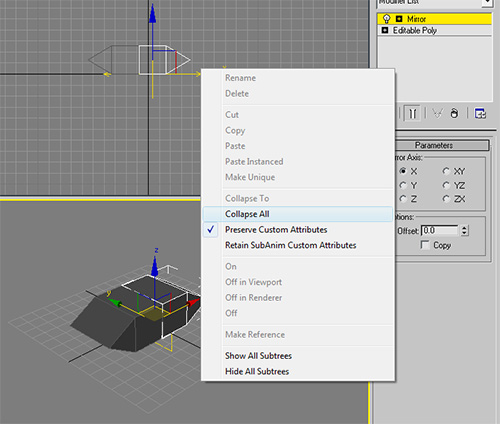The height and width of the screenshot is (424, 500).
Task: Select the YZ mirror axis radio button
Action: click(446, 185)
